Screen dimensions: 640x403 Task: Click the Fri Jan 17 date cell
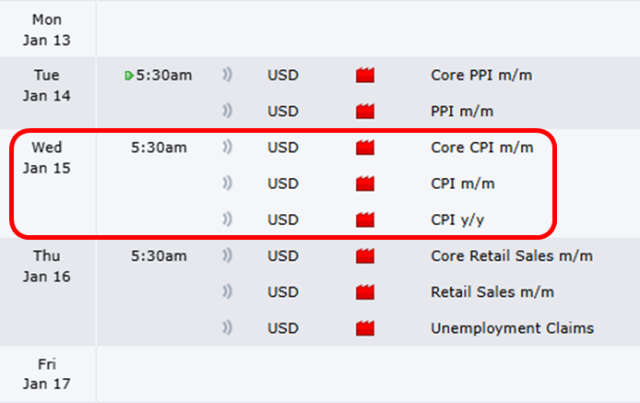pyautogui.click(x=46, y=373)
